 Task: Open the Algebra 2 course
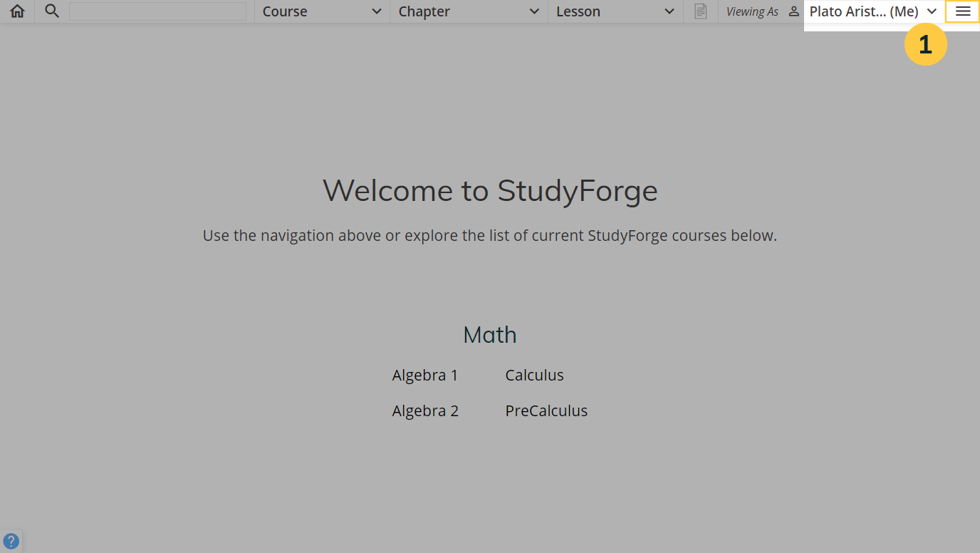point(425,410)
